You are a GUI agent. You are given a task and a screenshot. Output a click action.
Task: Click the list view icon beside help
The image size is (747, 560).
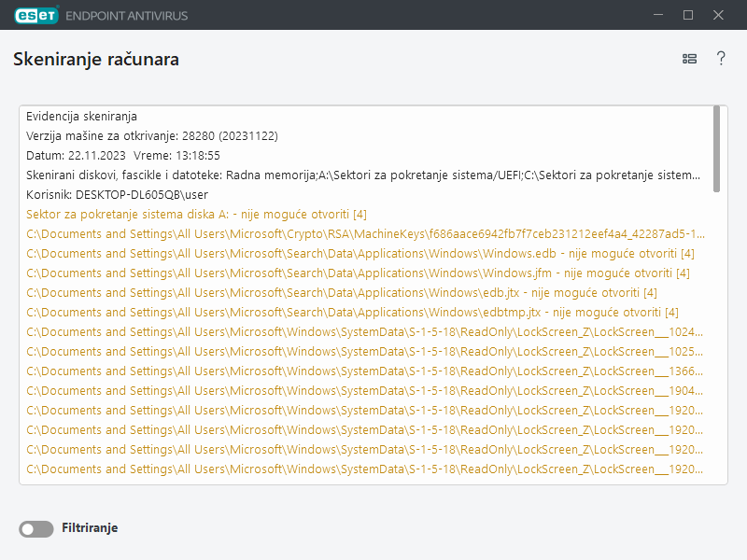pos(689,59)
